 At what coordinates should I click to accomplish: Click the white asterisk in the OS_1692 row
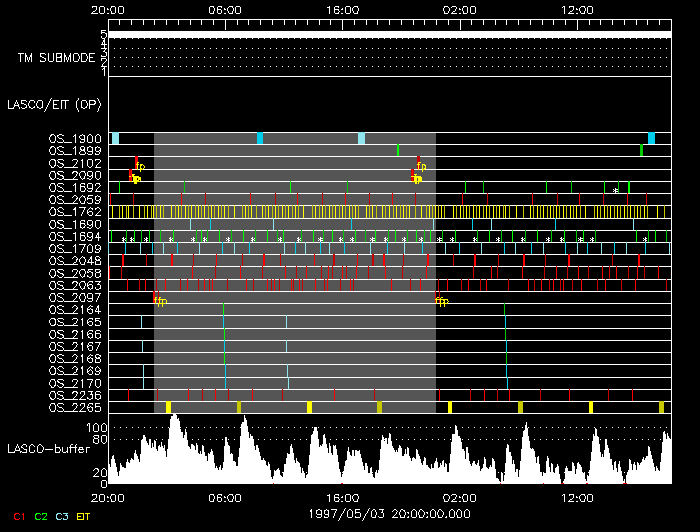pyautogui.click(x=616, y=190)
